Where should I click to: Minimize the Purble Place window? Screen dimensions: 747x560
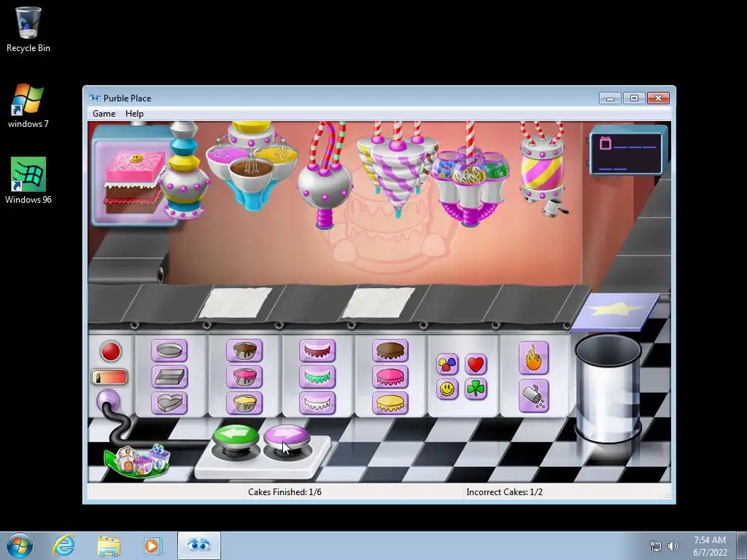pyautogui.click(x=611, y=98)
